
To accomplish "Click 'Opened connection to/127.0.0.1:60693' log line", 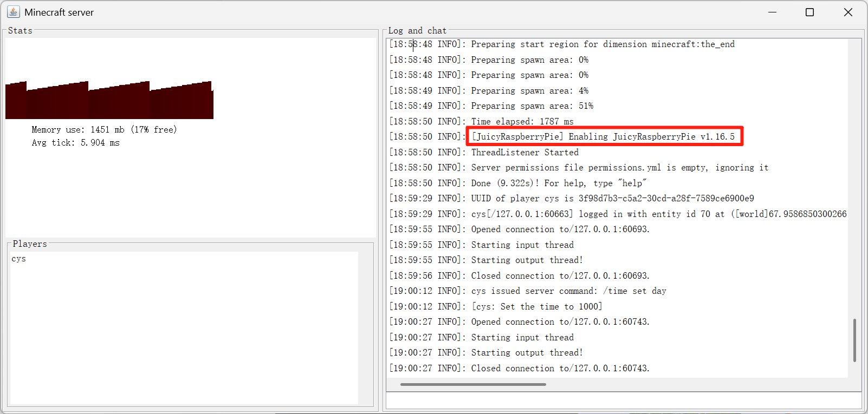I will coord(520,229).
